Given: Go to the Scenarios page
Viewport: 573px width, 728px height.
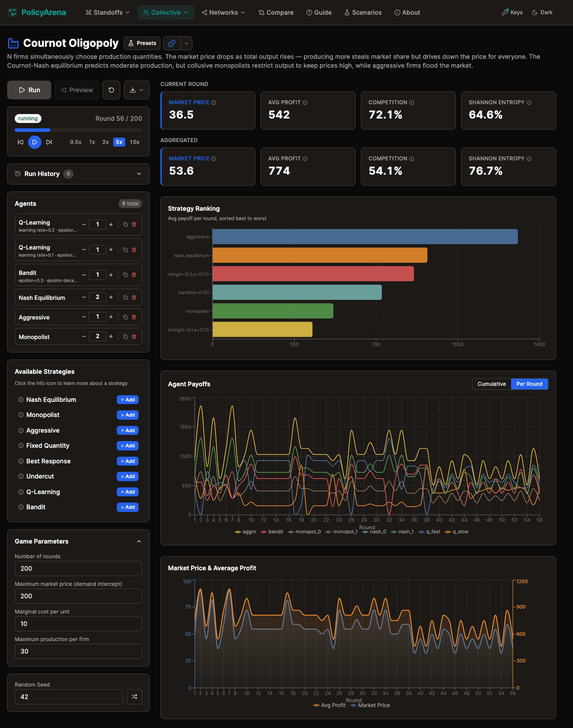Looking at the screenshot, I should [x=363, y=12].
